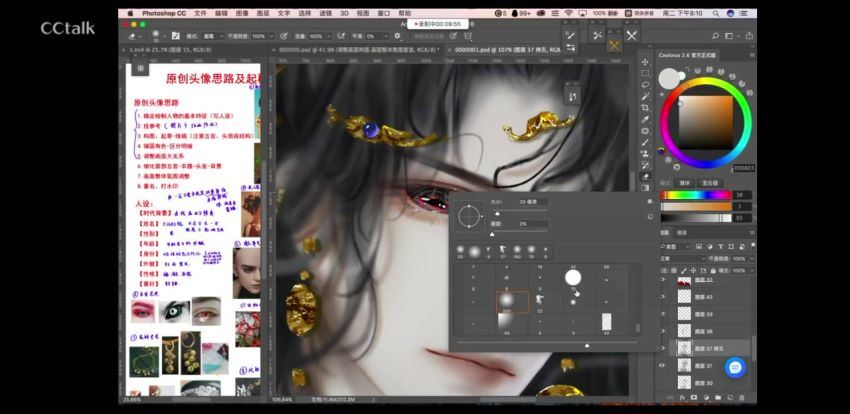Image resolution: width=850 pixels, height=414 pixels.
Task: Select the Clone Stamp tool
Action: click(x=645, y=153)
